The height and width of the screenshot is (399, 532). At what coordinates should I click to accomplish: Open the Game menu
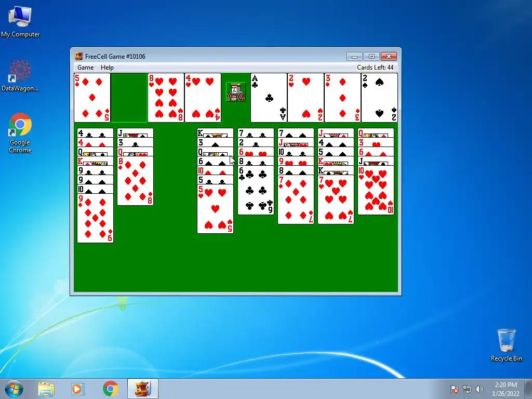[x=86, y=68]
